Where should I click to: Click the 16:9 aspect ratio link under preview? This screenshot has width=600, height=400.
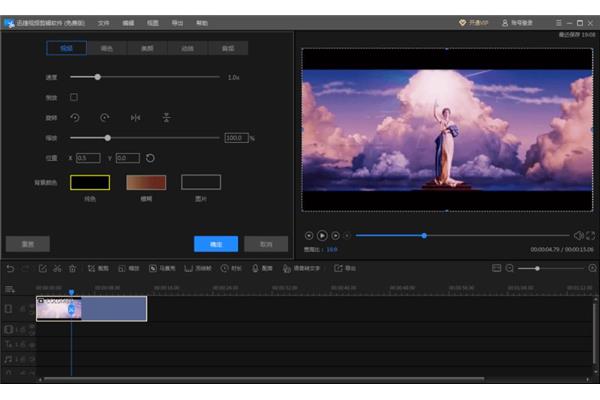pyautogui.click(x=332, y=250)
